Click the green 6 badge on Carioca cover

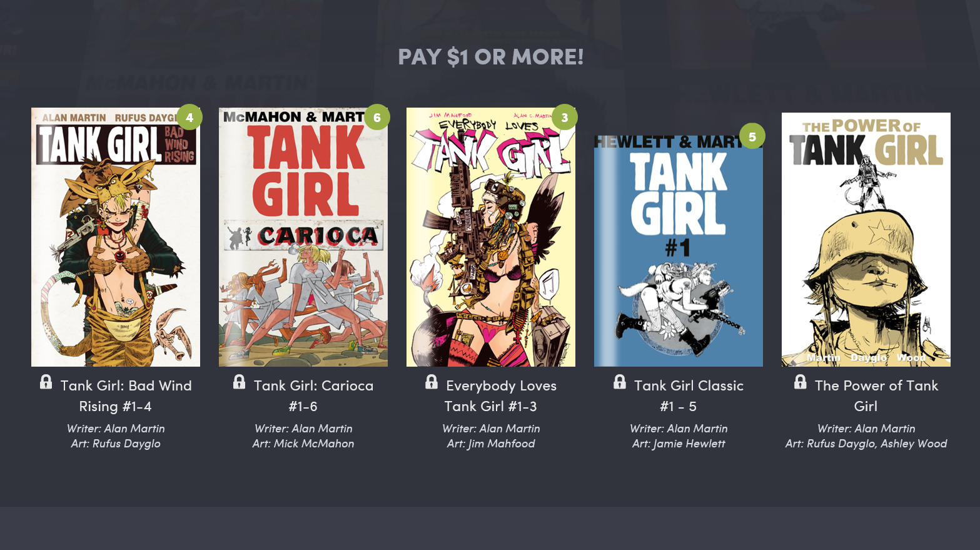[377, 117]
